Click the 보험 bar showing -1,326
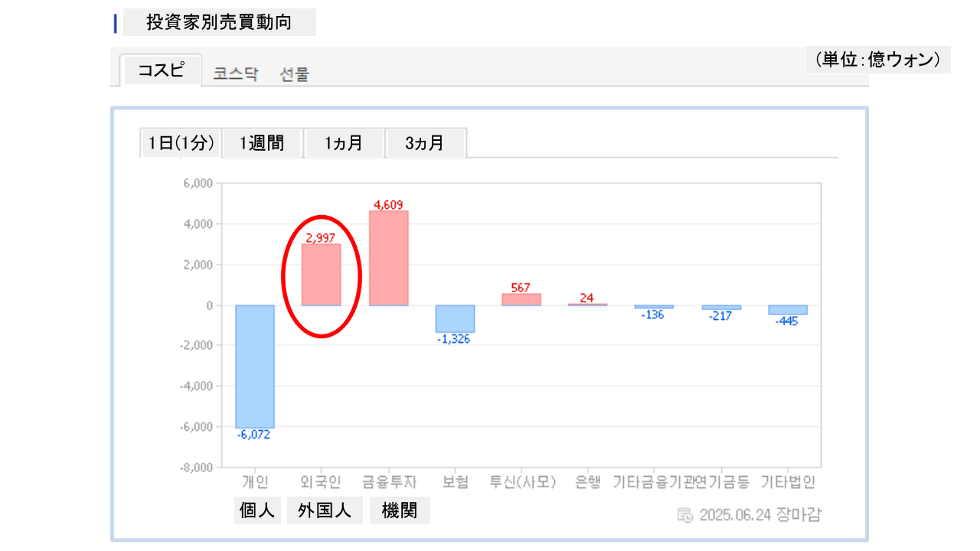The width and height of the screenshot is (980, 551). coord(456,318)
